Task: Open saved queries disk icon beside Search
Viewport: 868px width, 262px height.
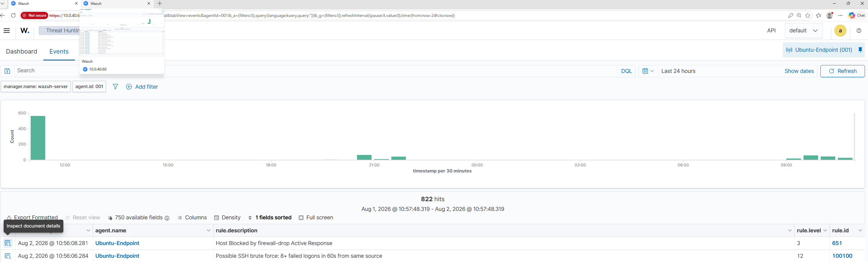Action: pyautogui.click(x=7, y=71)
